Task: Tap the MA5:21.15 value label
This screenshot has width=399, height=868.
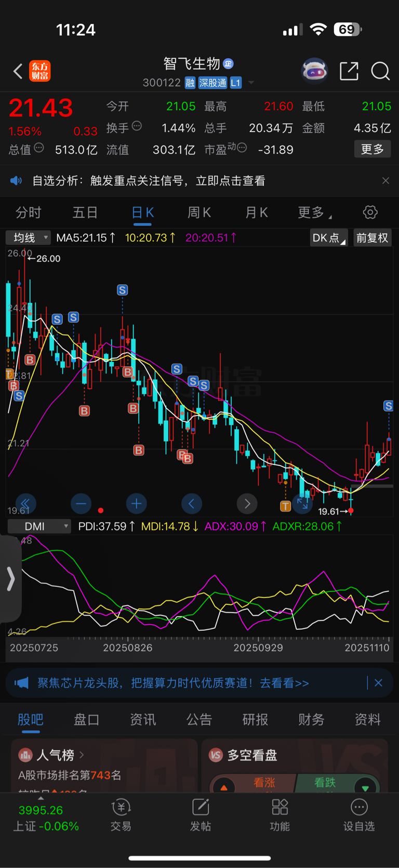Action: (x=86, y=238)
